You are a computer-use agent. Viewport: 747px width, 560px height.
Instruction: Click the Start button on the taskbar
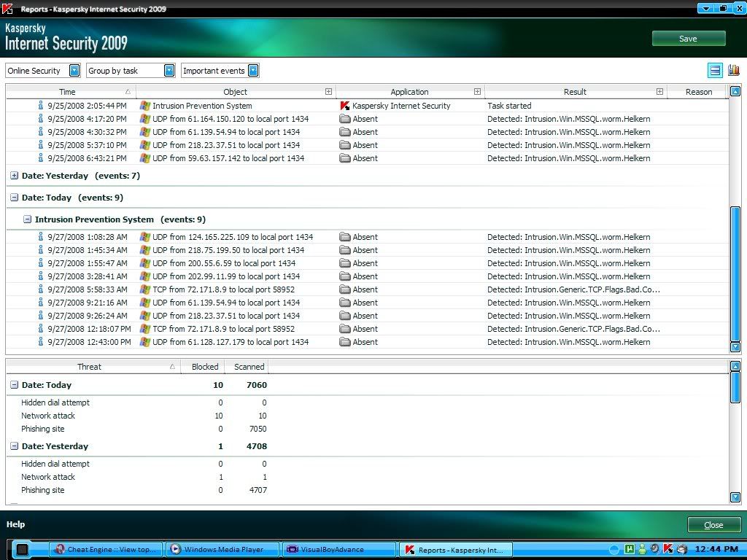(23, 550)
